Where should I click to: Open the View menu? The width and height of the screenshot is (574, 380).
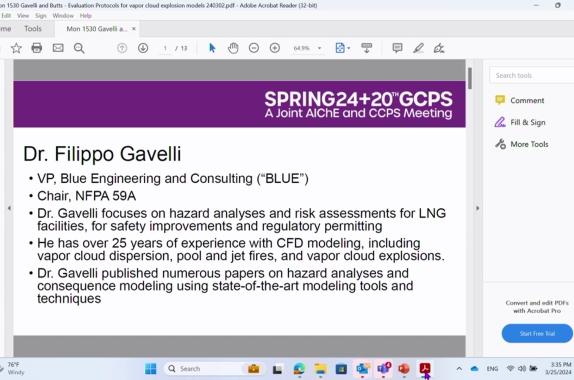pos(23,16)
